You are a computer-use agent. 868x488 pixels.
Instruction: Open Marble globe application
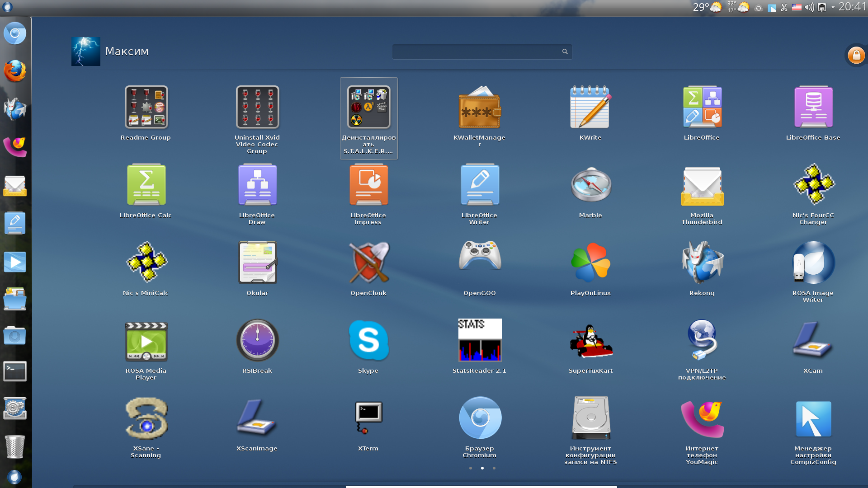click(590, 185)
